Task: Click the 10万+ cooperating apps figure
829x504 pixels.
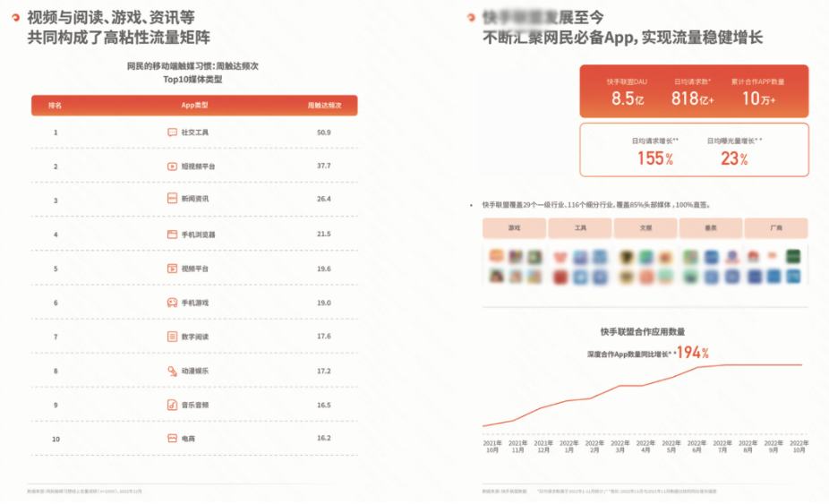Action: (758, 98)
